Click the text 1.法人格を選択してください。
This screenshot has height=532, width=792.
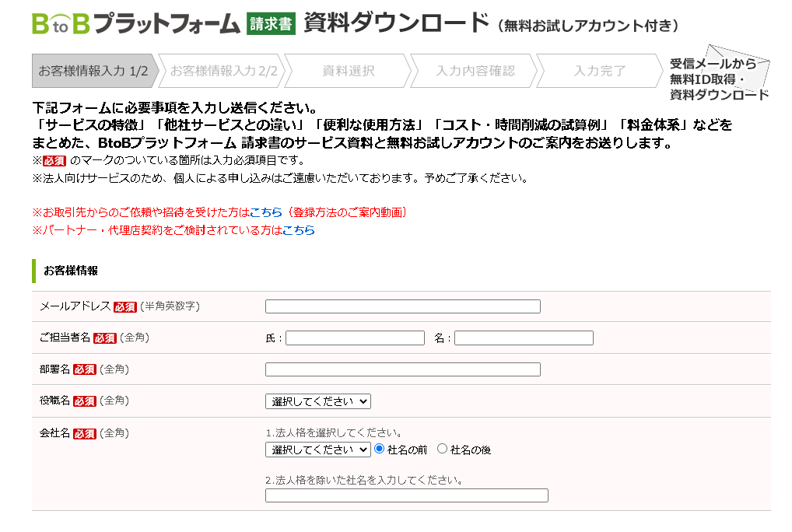pos(335,432)
